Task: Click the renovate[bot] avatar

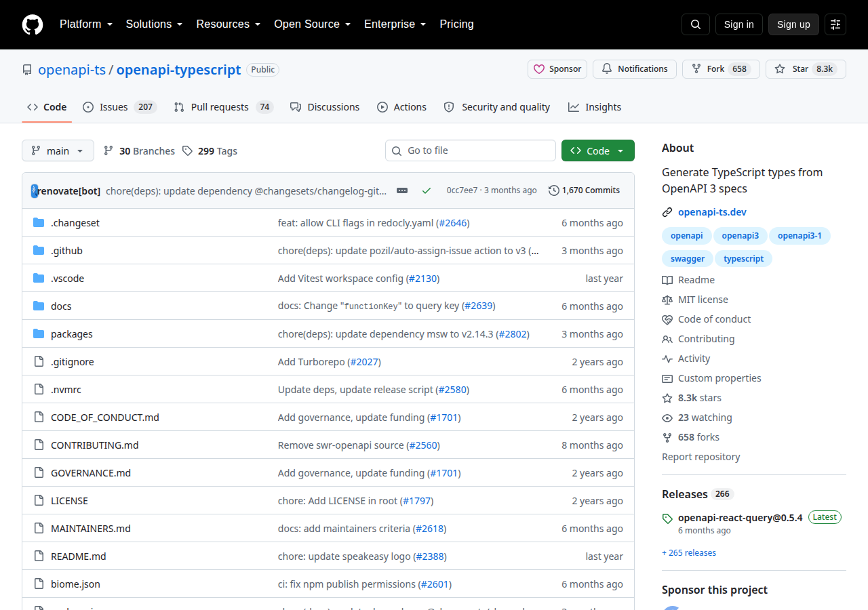Action: (35, 190)
